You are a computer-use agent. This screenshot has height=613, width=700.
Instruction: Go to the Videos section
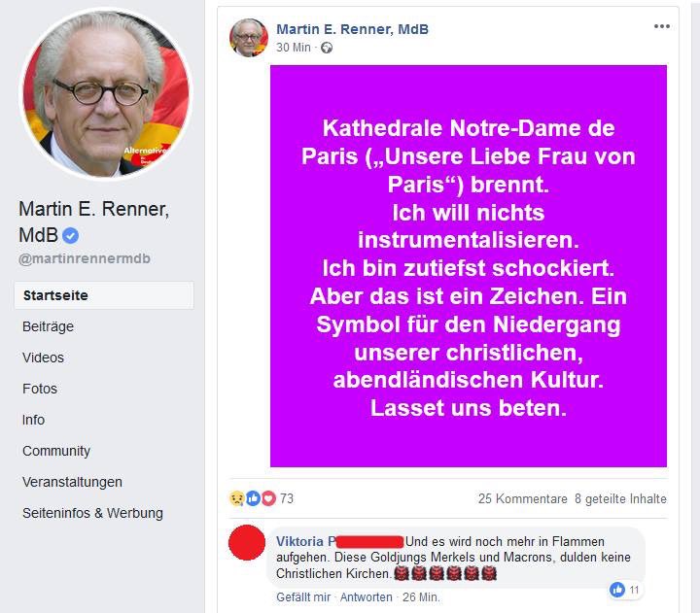[x=44, y=358]
